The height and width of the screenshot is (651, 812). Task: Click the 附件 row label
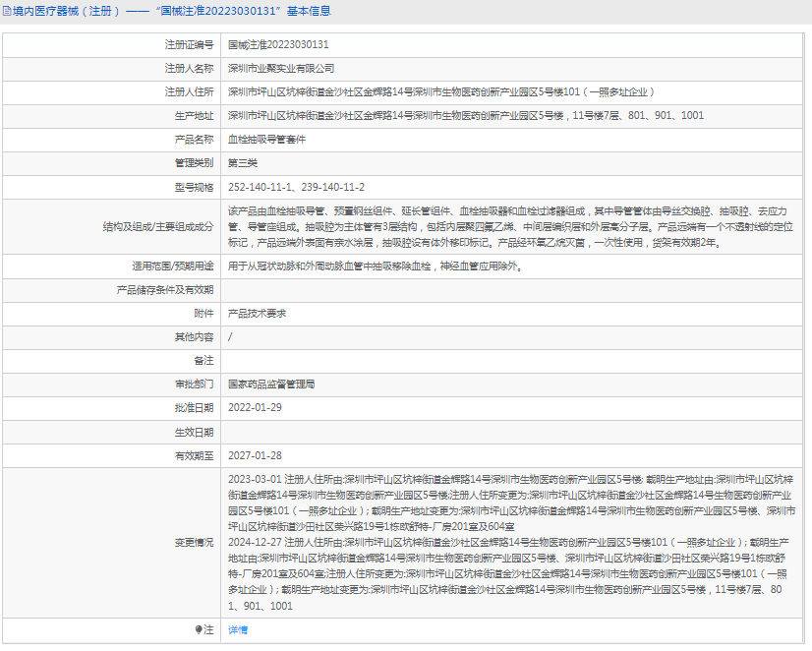pyautogui.click(x=203, y=314)
